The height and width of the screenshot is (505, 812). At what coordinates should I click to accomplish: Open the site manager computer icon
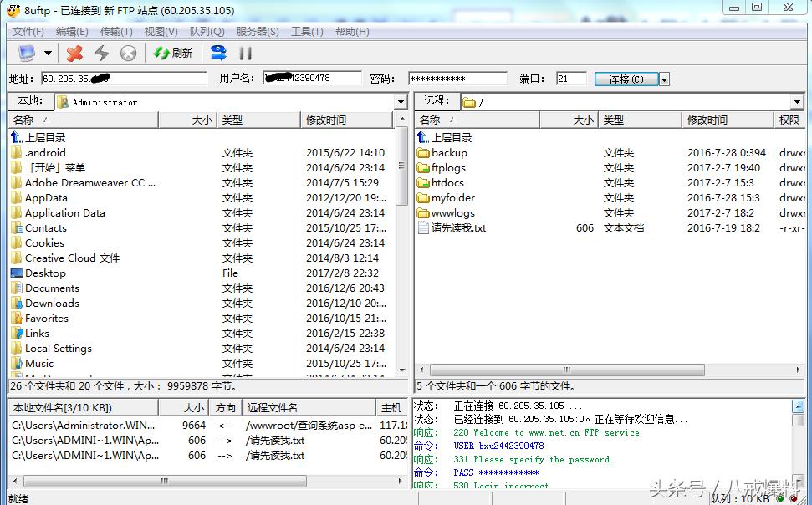click(x=26, y=52)
